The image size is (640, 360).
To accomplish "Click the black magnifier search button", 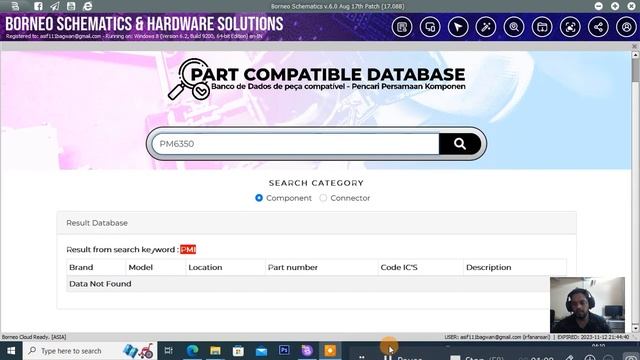I will 460,144.
